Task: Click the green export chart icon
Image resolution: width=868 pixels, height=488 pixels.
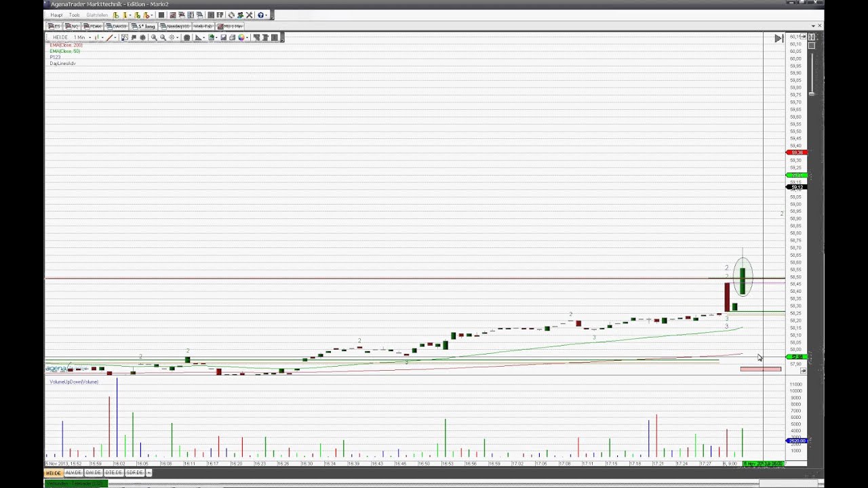Action: tap(211, 37)
